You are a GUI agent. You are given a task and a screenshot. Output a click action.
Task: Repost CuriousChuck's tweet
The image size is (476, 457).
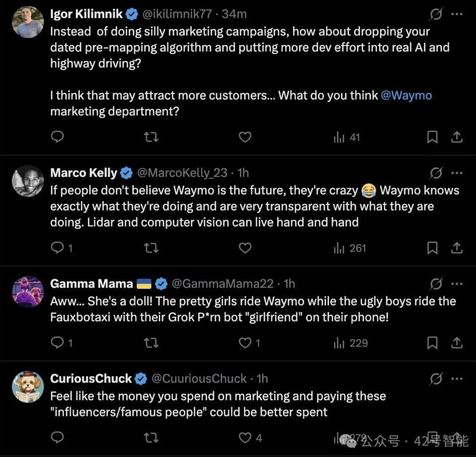click(151, 438)
